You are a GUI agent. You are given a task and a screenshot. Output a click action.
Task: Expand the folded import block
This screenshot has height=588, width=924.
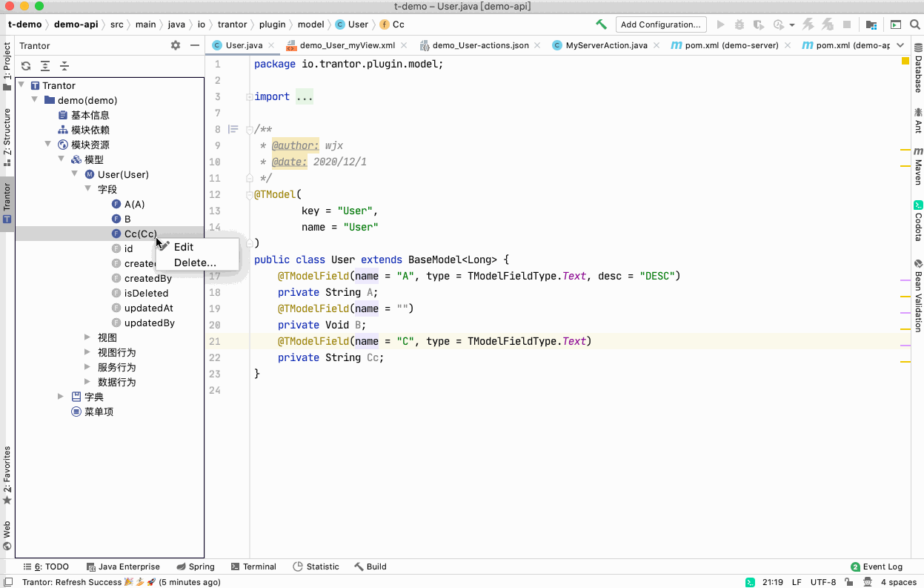point(305,96)
